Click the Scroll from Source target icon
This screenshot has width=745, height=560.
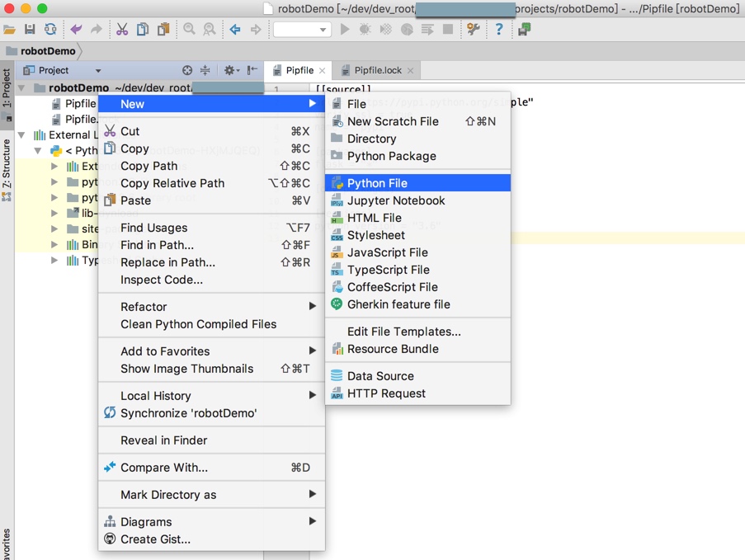point(187,70)
